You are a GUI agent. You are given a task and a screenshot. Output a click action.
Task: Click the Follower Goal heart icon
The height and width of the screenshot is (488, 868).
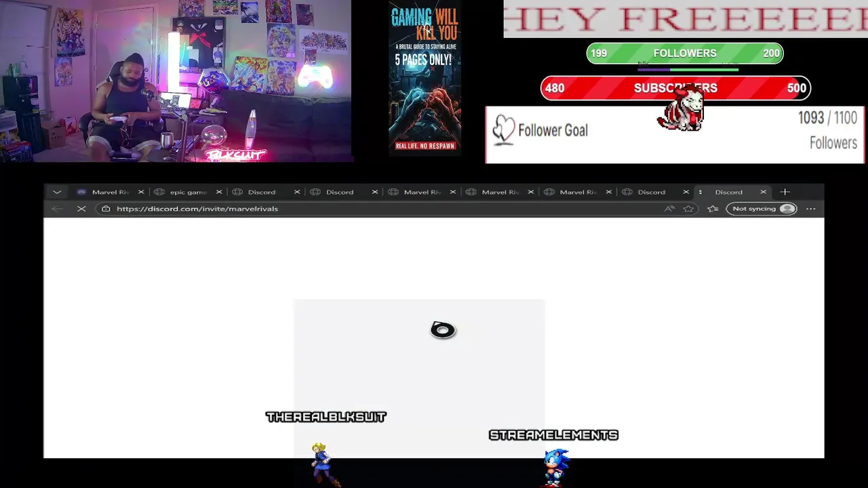(x=504, y=130)
